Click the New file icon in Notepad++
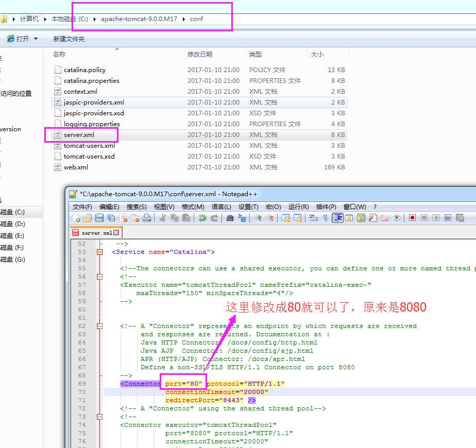 point(76,218)
